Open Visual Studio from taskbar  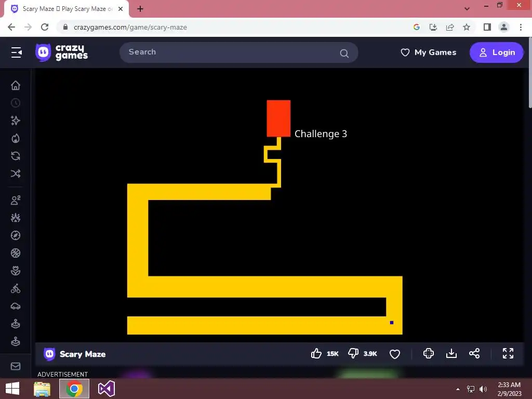[106, 389]
